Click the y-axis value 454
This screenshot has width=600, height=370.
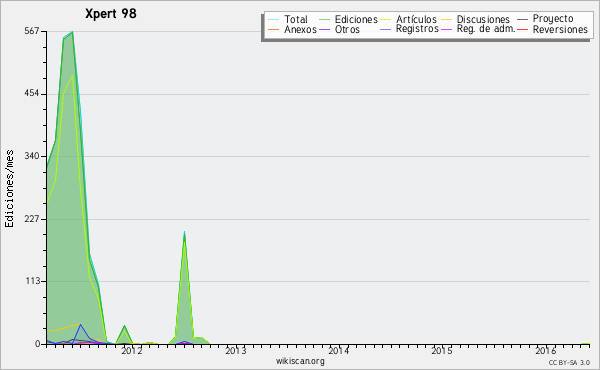32,93
